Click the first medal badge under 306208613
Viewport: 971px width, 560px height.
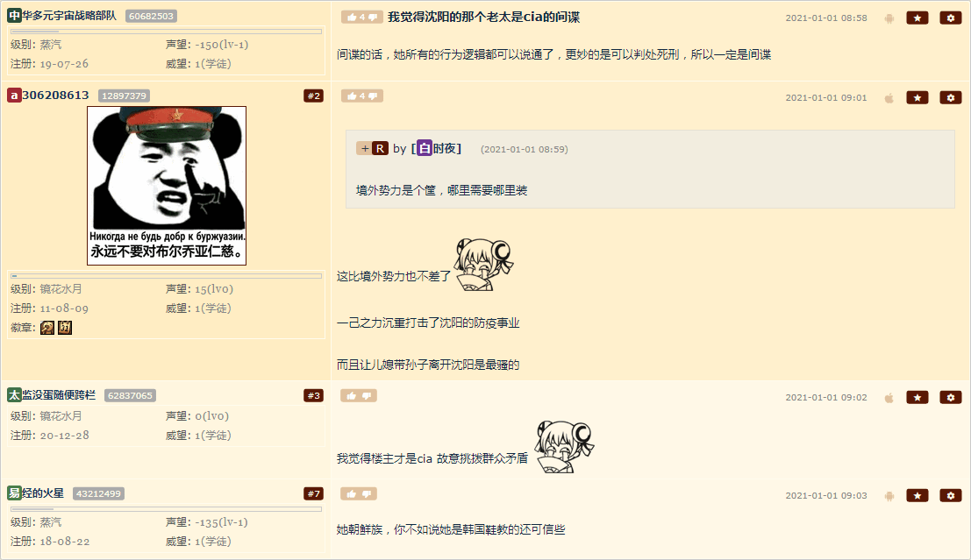pos(47,328)
